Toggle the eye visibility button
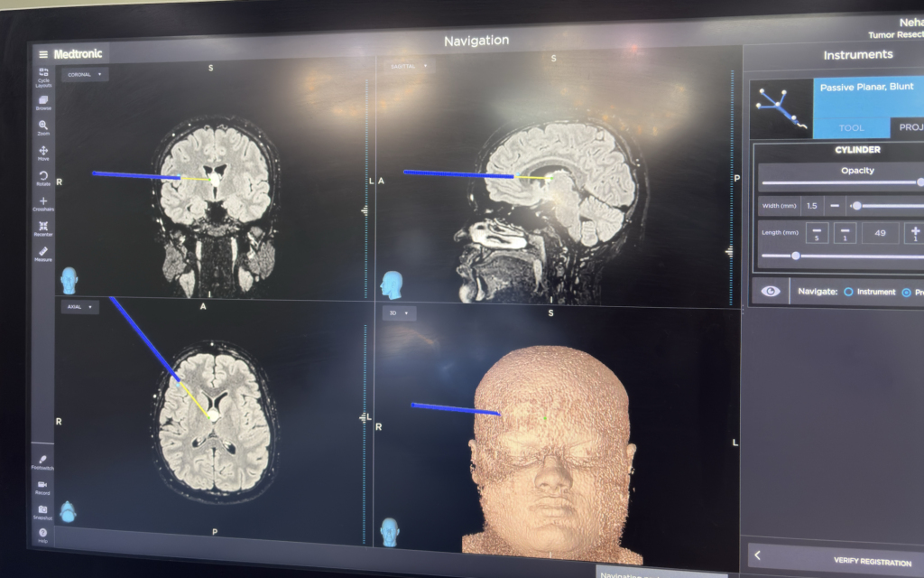The image size is (924, 578). (x=771, y=292)
